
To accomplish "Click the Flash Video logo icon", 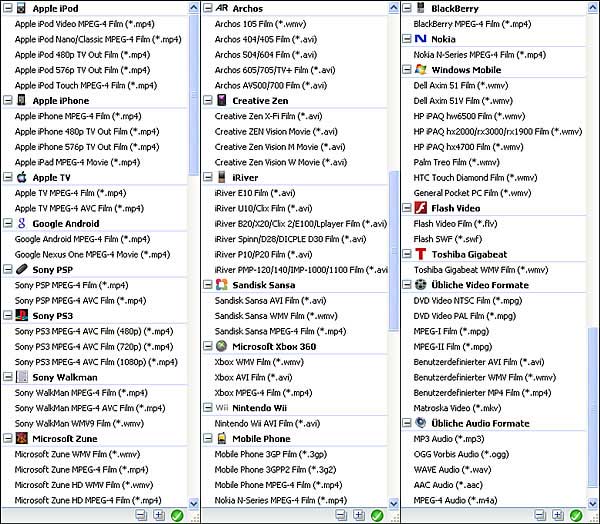I will [x=421, y=208].
